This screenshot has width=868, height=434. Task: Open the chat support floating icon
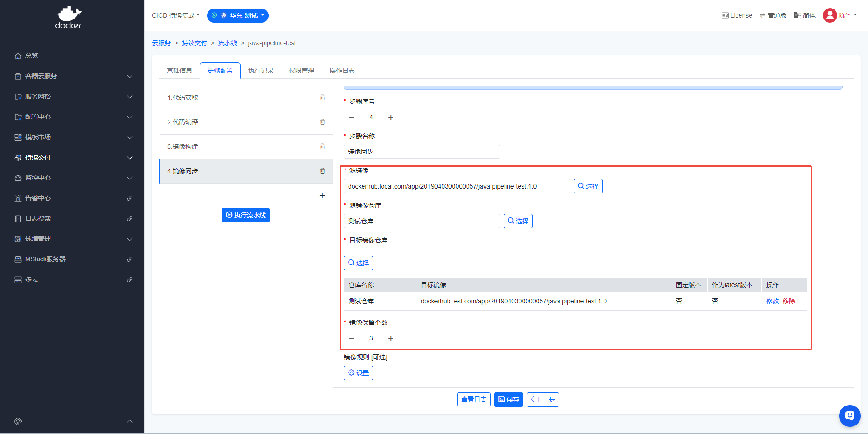tap(849, 415)
